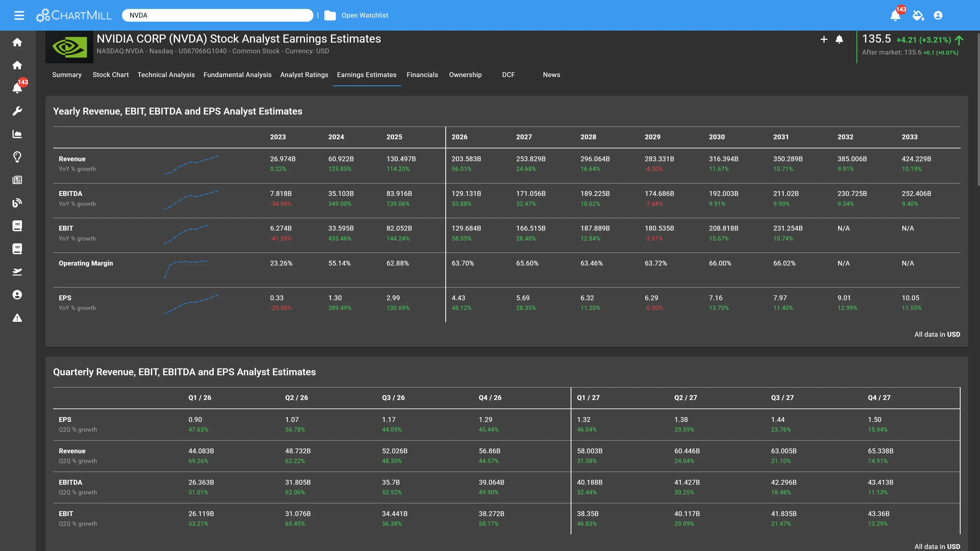The width and height of the screenshot is (980, 551).
Task: Switch to the Financials tab
Action: pos(422,74)
